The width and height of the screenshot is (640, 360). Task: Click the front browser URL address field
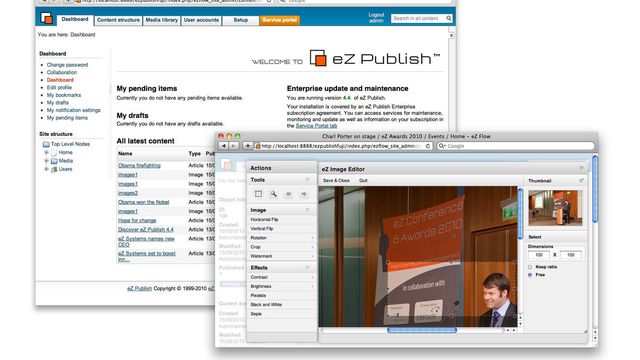342,146
